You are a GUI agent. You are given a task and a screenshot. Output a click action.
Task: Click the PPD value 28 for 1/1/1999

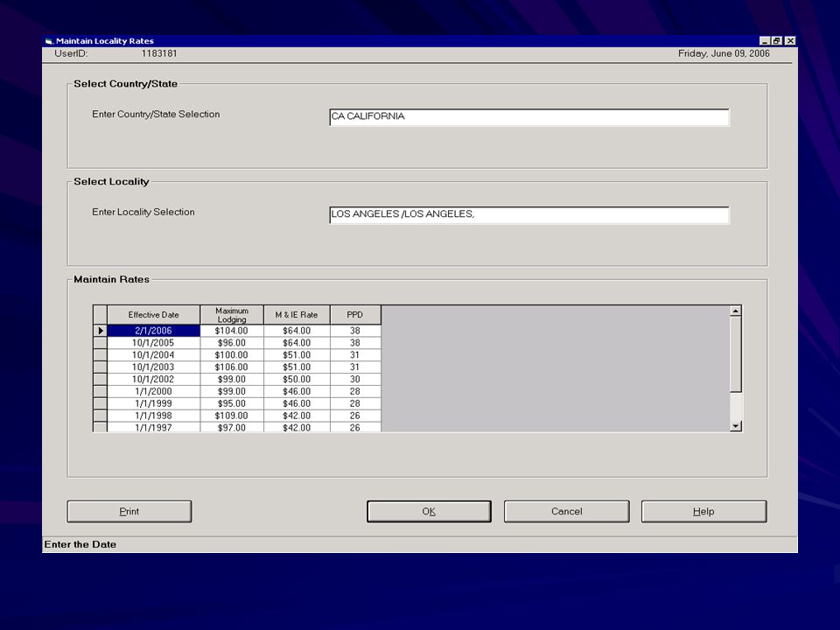(355, 404)
